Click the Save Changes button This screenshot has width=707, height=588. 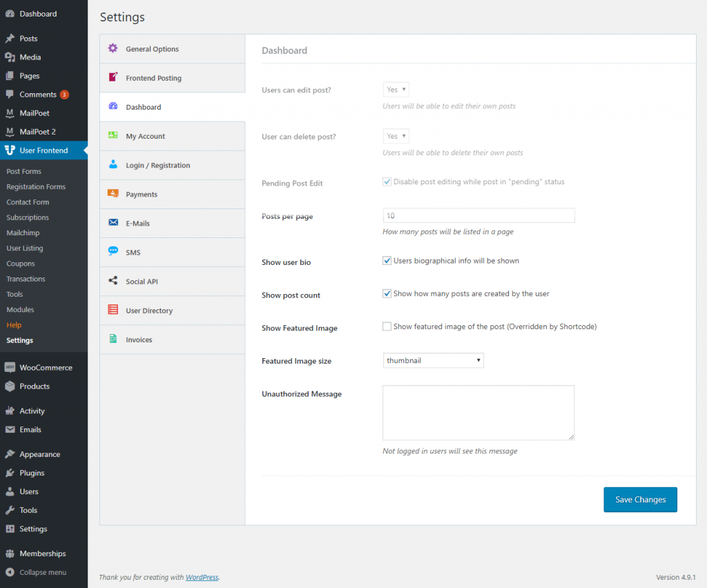click(640, 499)
